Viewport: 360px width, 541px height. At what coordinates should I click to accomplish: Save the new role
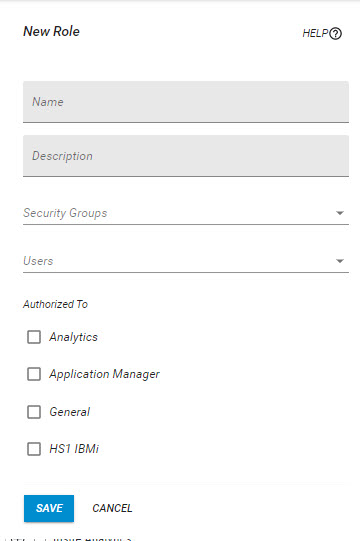click(49, 508)
